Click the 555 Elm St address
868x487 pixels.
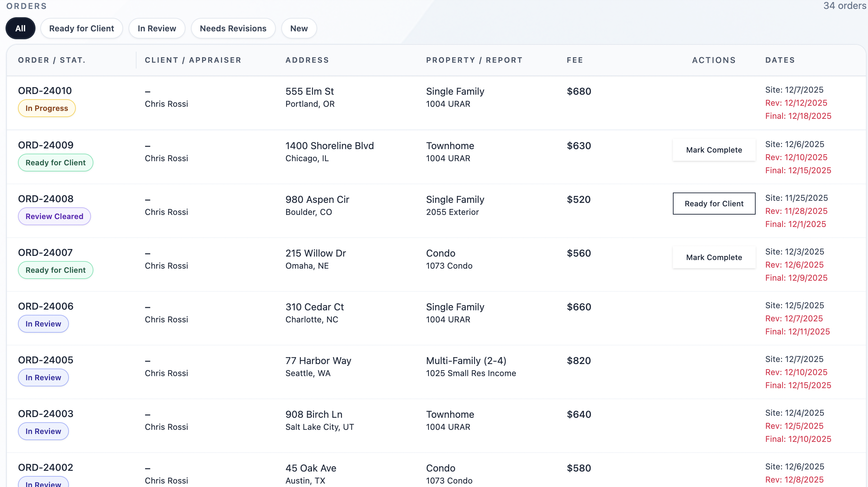coord(310,91)
